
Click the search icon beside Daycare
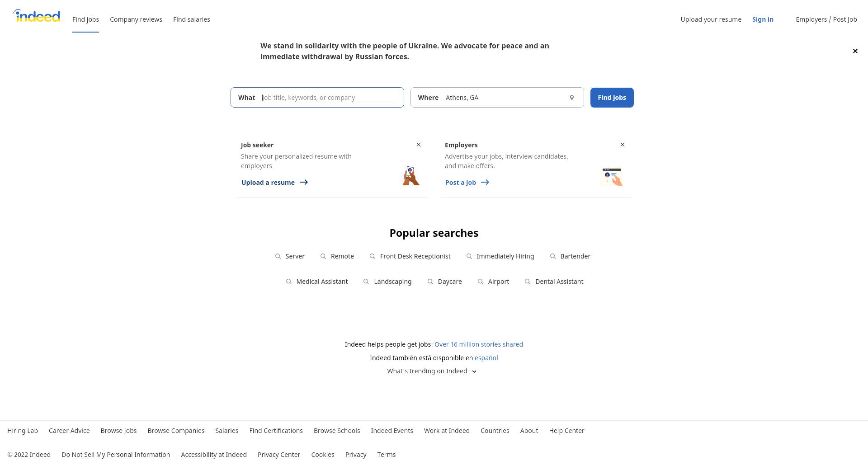[x=430, y=282]
